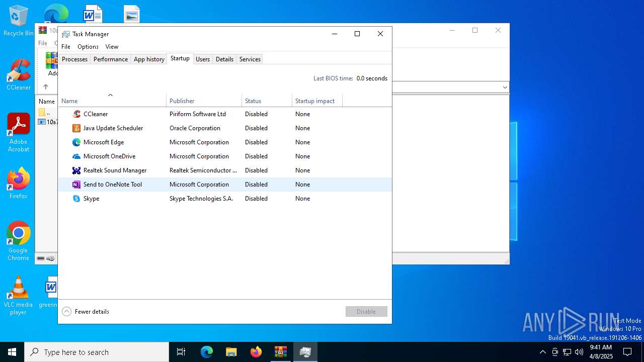
Task: Select None impact in the Skype row
Action: point(302,199)
